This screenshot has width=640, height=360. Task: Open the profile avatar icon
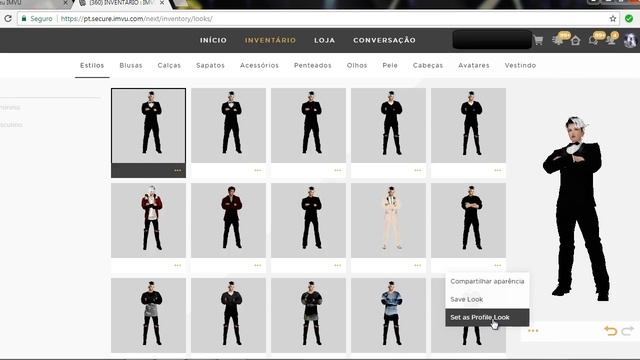click(630, 40)
